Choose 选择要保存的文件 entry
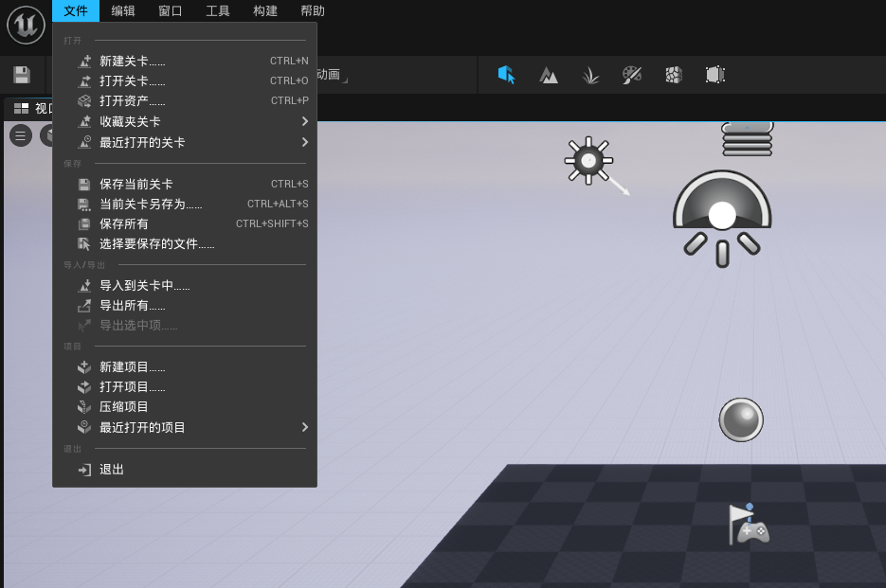The width and height of the screenshot is (886, 588). pyautogui.click(x=185, y=244)
